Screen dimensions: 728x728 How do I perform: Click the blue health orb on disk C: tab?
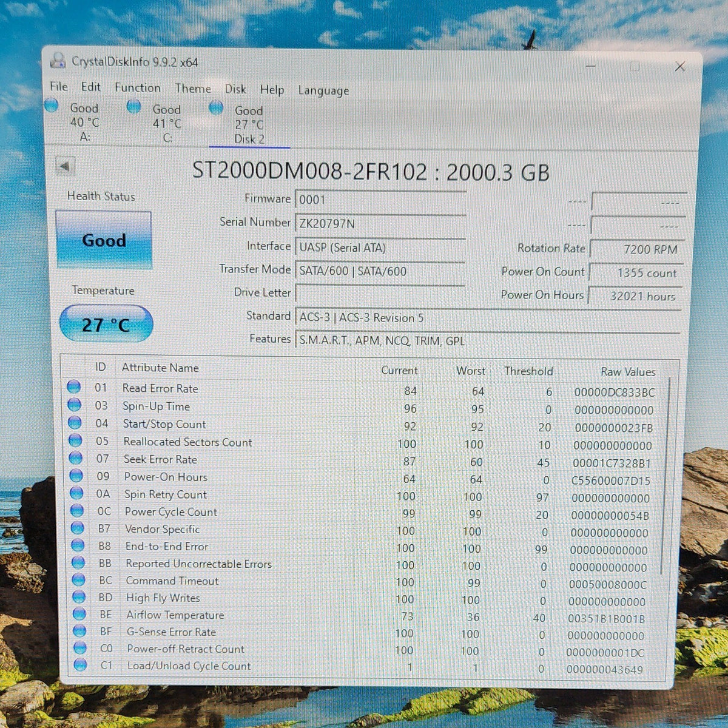(134, 107)
